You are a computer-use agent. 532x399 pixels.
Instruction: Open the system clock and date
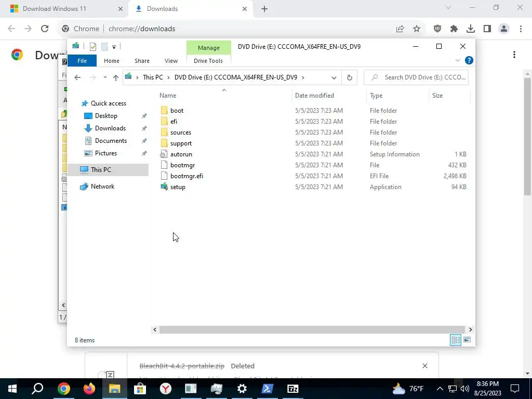487,389
